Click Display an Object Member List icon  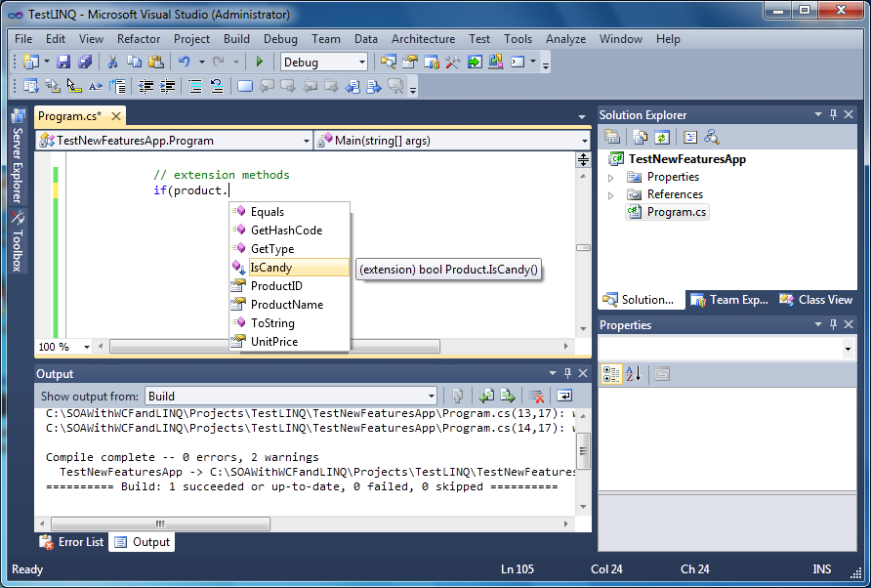click(x=31, y=86)
